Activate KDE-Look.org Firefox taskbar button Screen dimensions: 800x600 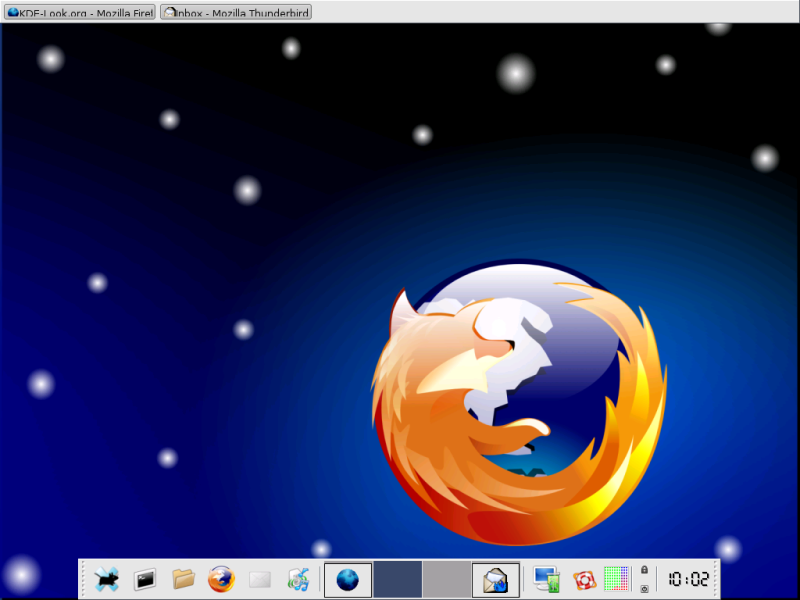80,12
